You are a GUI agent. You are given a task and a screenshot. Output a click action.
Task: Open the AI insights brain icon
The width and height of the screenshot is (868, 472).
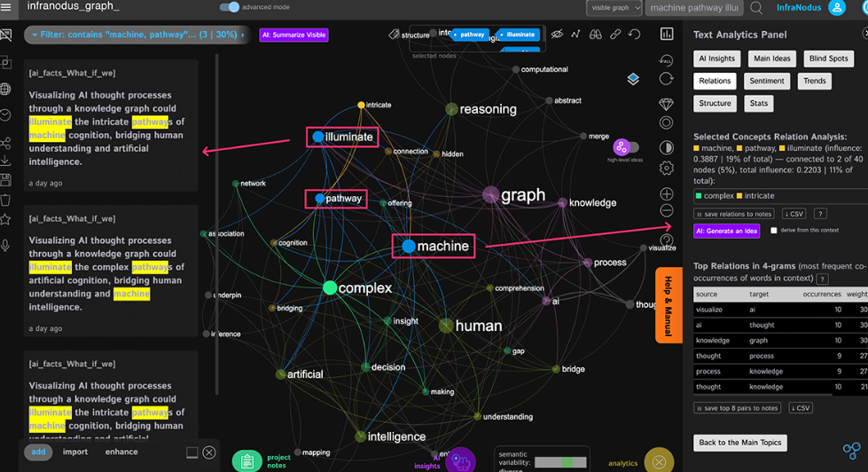460,460
